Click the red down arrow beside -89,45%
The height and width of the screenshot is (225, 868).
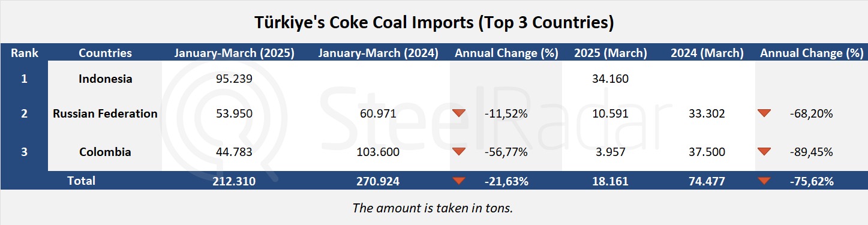coord(764,152)
